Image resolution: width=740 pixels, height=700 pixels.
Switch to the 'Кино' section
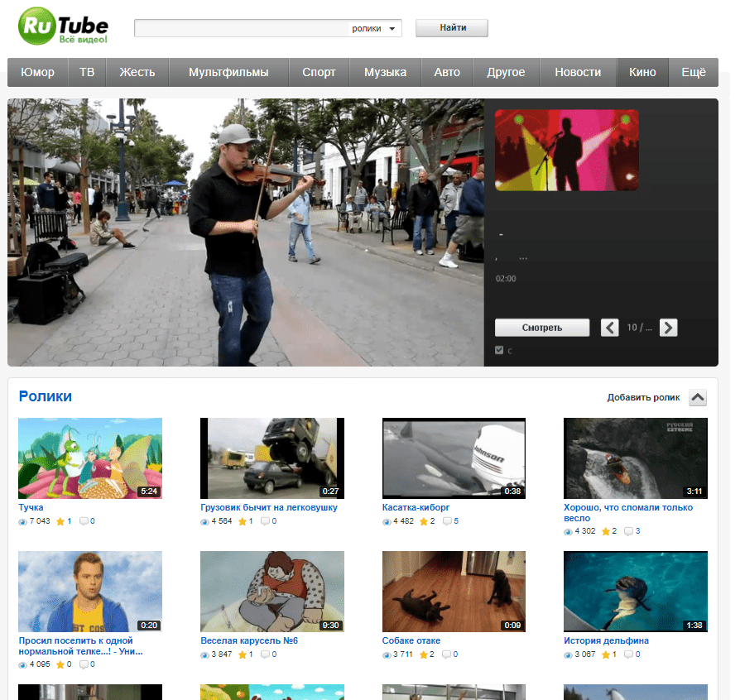tap(642, 72)
